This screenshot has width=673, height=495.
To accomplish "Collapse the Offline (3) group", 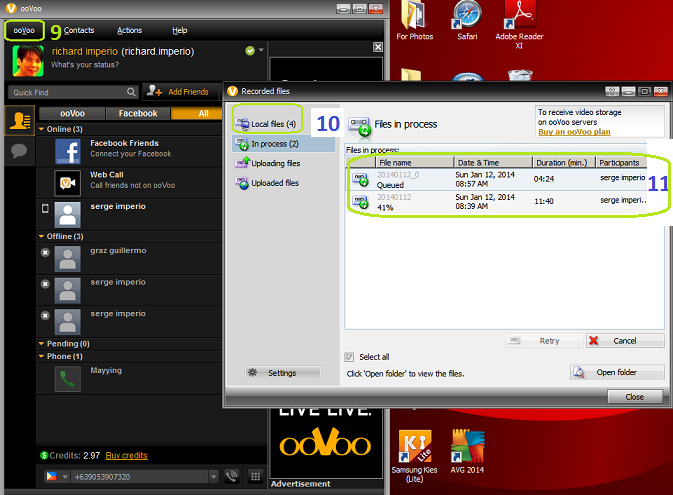I will pos(42,236).
